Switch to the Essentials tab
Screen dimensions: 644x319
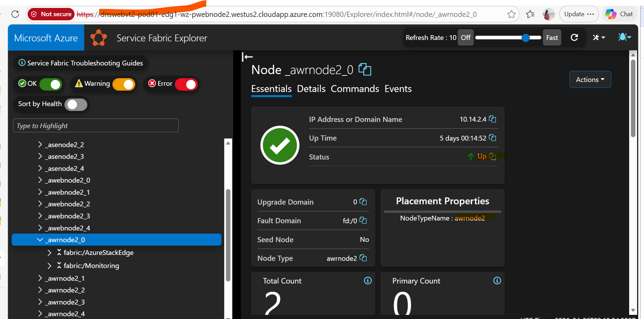(x=271, y=89)
